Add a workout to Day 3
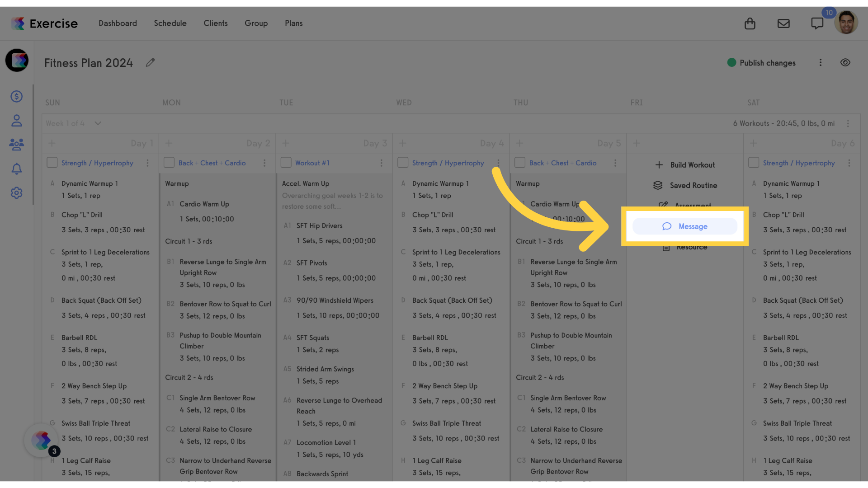The height and width of the screenshot is (488, 868). [286, 143]
